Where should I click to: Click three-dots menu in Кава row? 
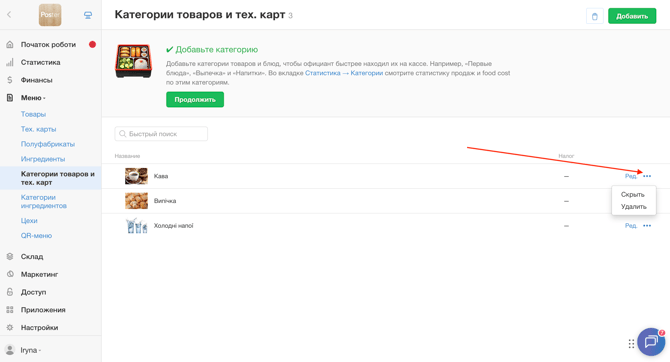(x=647, y=176)
